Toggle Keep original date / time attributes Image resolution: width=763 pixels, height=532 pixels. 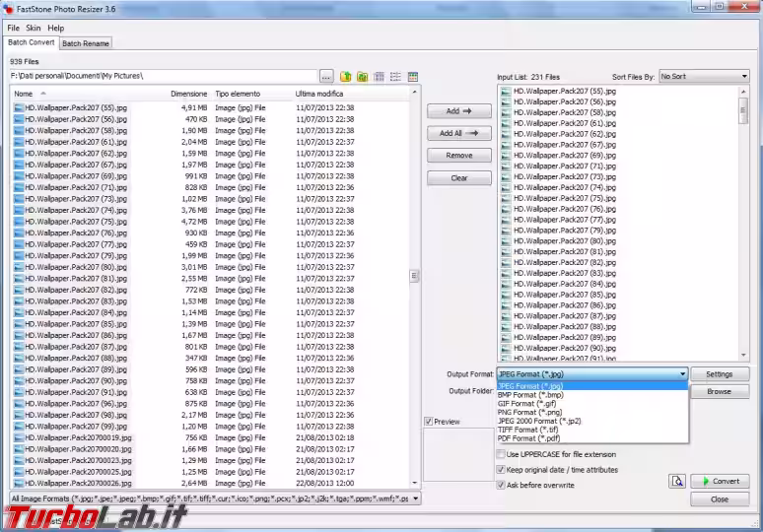click(x=500, y=470)
